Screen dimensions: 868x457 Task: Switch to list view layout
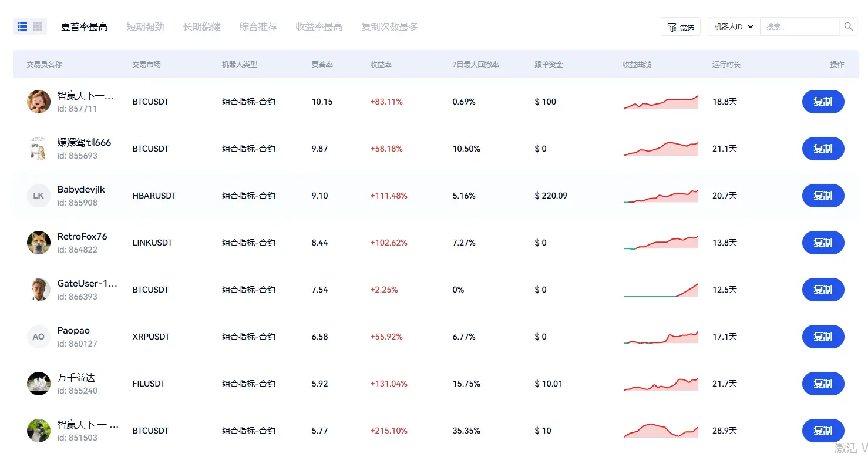click(22, 26)
